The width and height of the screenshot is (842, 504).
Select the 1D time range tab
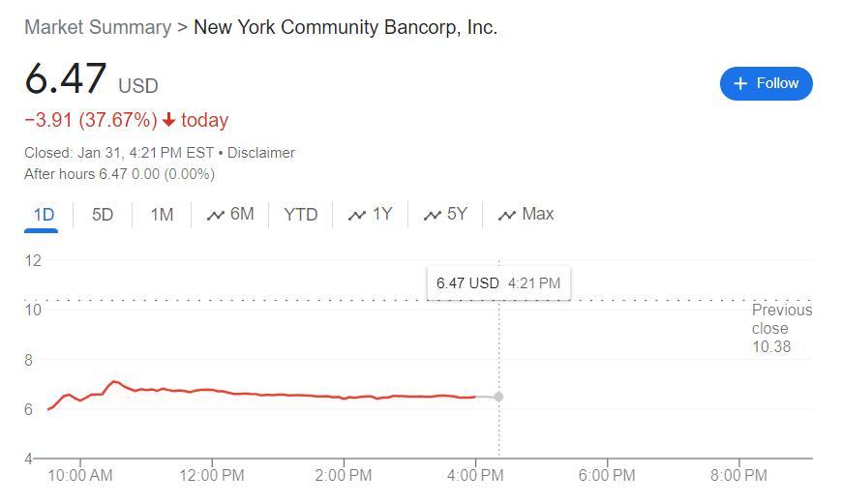click(x=44, y=215)
